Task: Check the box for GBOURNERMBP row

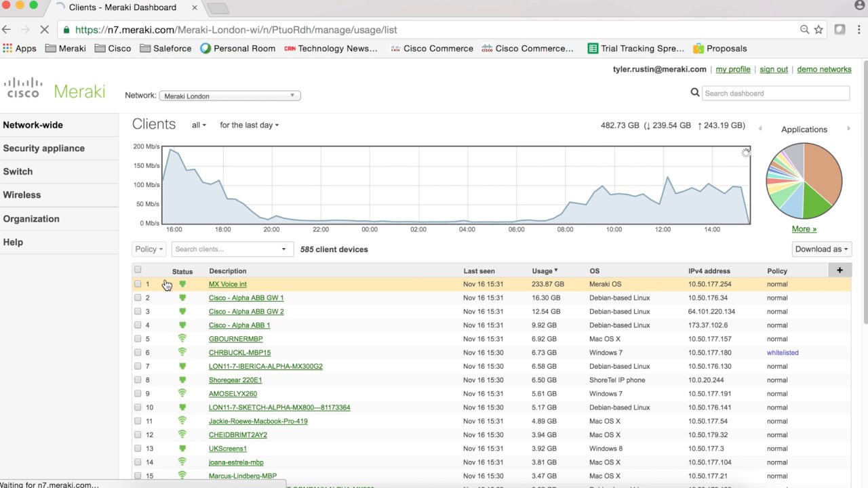Action: coord(138,338)
